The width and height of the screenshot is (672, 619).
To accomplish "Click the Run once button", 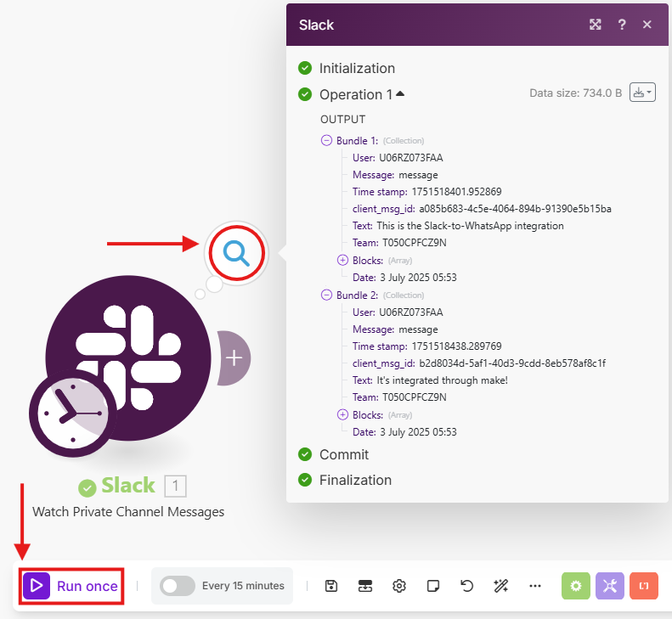I will pos(72,586).
